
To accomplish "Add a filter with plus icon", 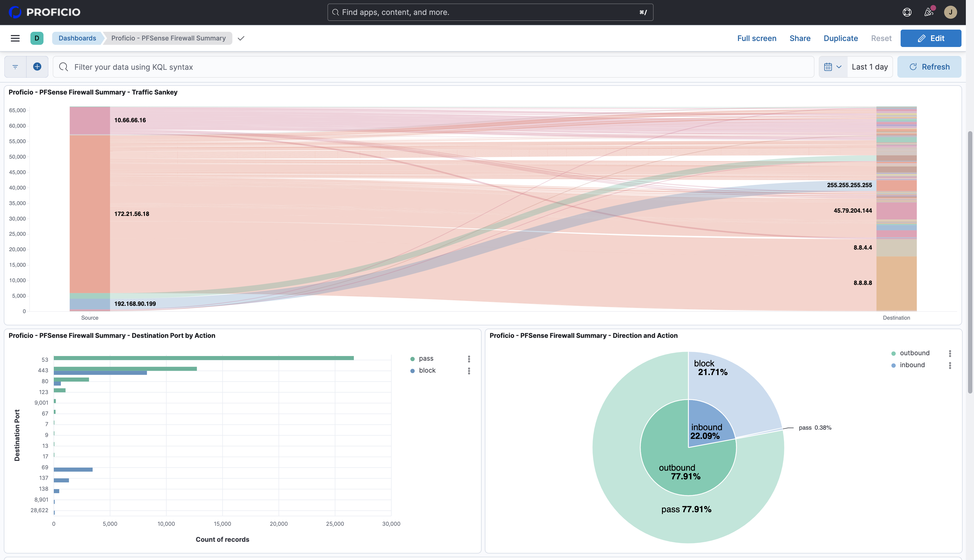I will 37,67.
